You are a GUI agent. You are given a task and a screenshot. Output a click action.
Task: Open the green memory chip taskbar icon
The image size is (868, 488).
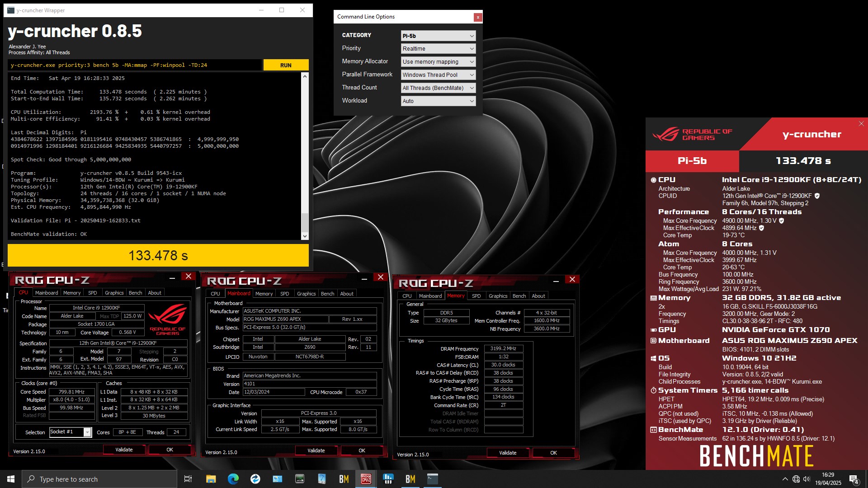[299, 479]
